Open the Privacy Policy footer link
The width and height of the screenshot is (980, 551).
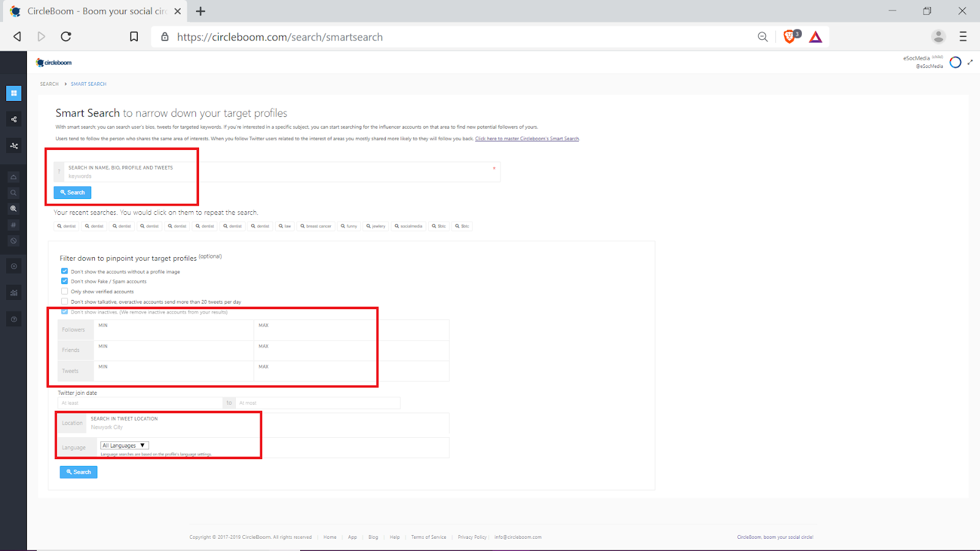[472, 537]
